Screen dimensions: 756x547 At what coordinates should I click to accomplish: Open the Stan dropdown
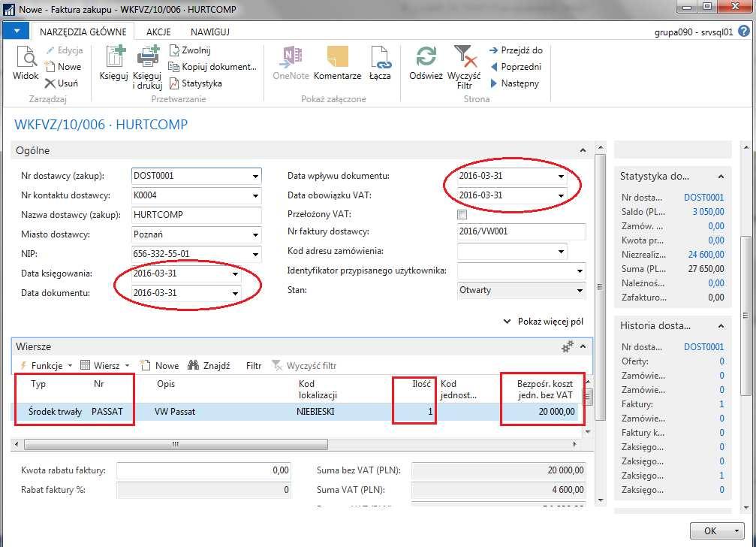coord(580,290)
